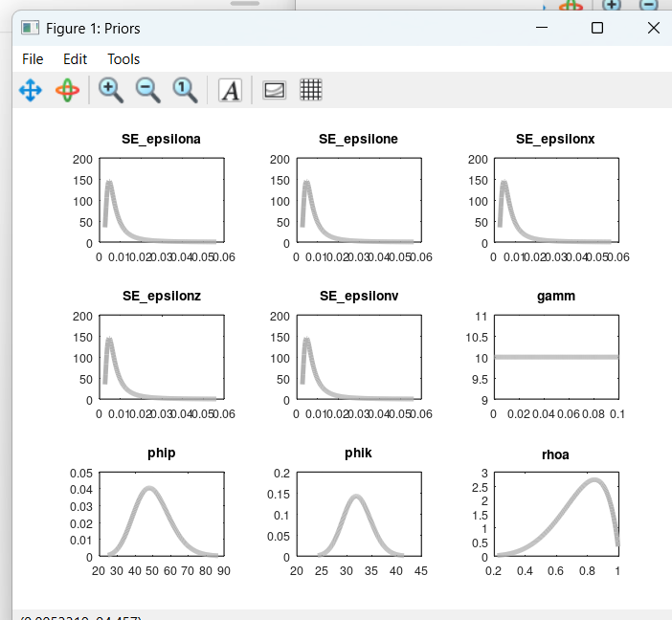Select the SE_epsilonx plot area
Image resolution: width=672 pixels, height=620 pixels.
[x=555, y=201]
